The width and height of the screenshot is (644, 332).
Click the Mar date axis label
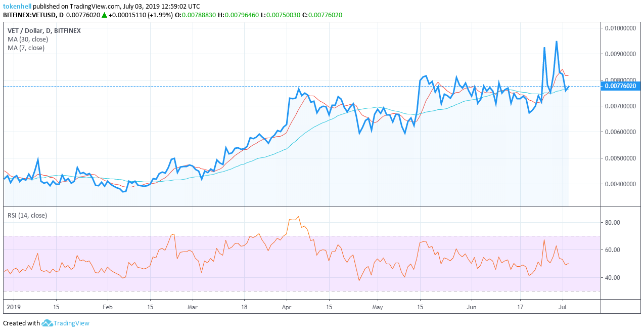point(192,307)
